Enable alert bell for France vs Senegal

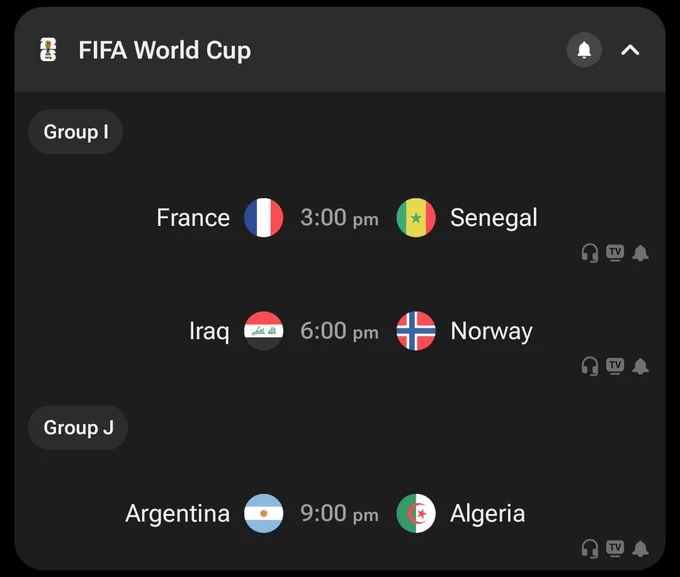[640, 253]
